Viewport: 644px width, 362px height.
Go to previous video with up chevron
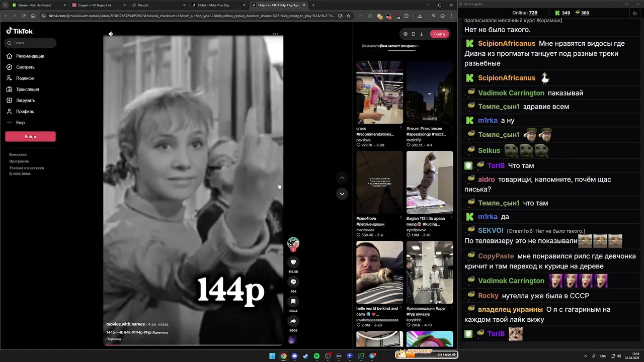342,177
